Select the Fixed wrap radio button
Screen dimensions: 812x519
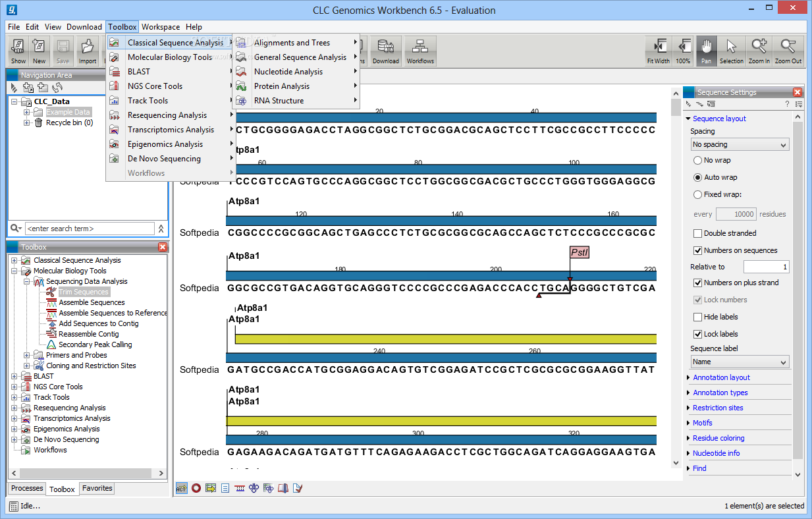pos(697,194)
